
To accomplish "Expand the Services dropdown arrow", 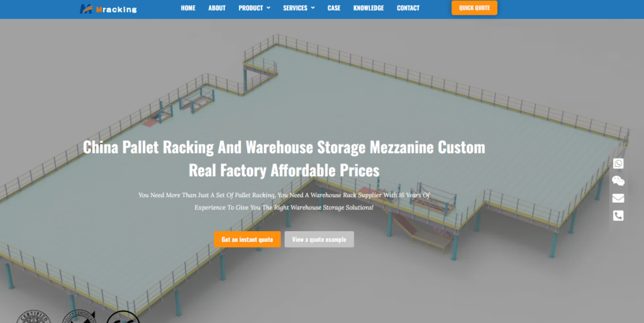I will tap(313, 8).
